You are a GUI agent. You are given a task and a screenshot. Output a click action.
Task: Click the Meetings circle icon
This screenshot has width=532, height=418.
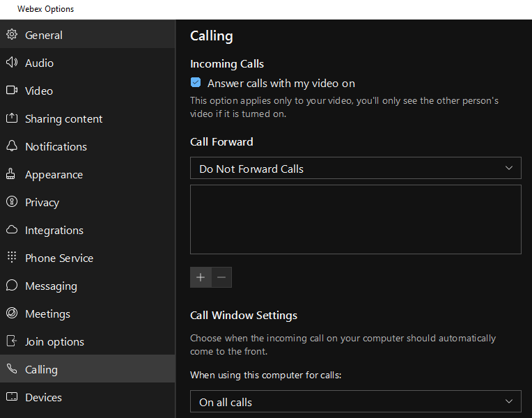tap(12, 313)
